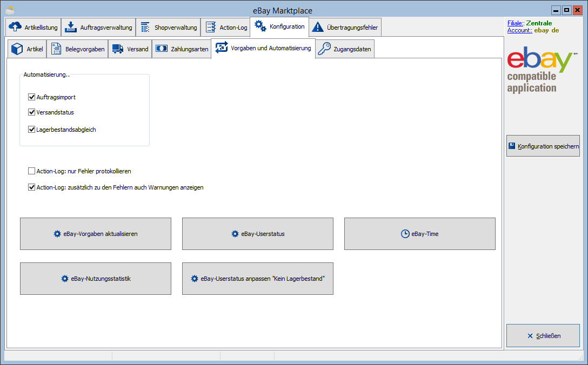
Task: Open the Zahlungsarten sub-tab
Action: tap(182, 49)
